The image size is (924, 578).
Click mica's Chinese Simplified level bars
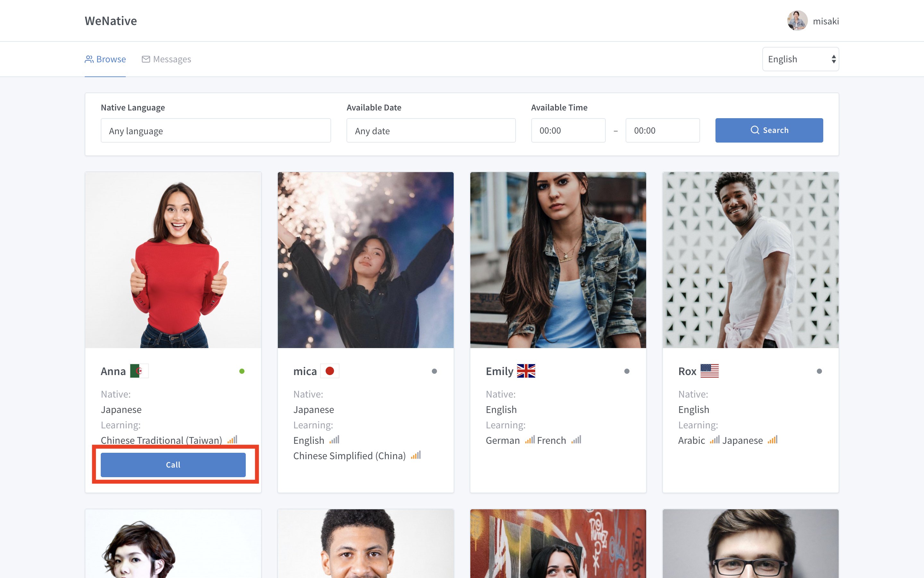(416, 455)
